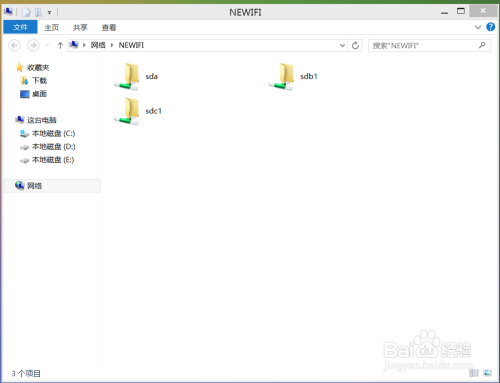Screen dimensions: 500x383
Task: Switch to large icons view layout
Action: [487, 373]
